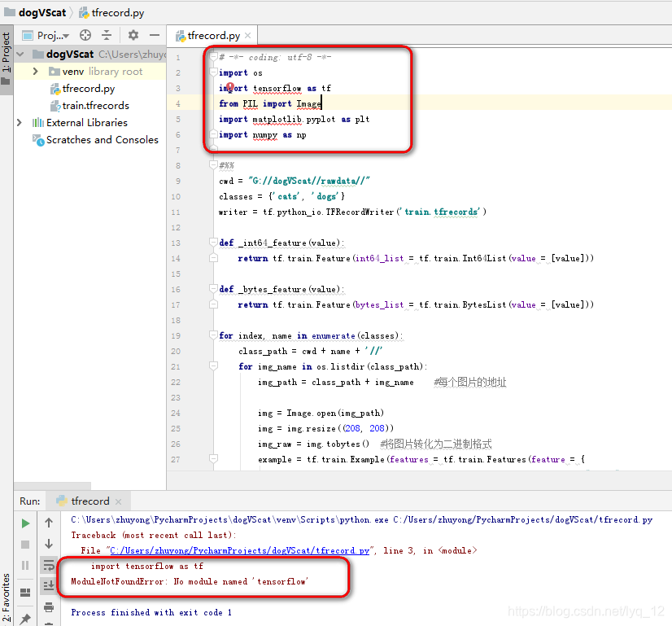Print the console output
The height and width of the screenshot is (626, 672).
coord(50,606)
